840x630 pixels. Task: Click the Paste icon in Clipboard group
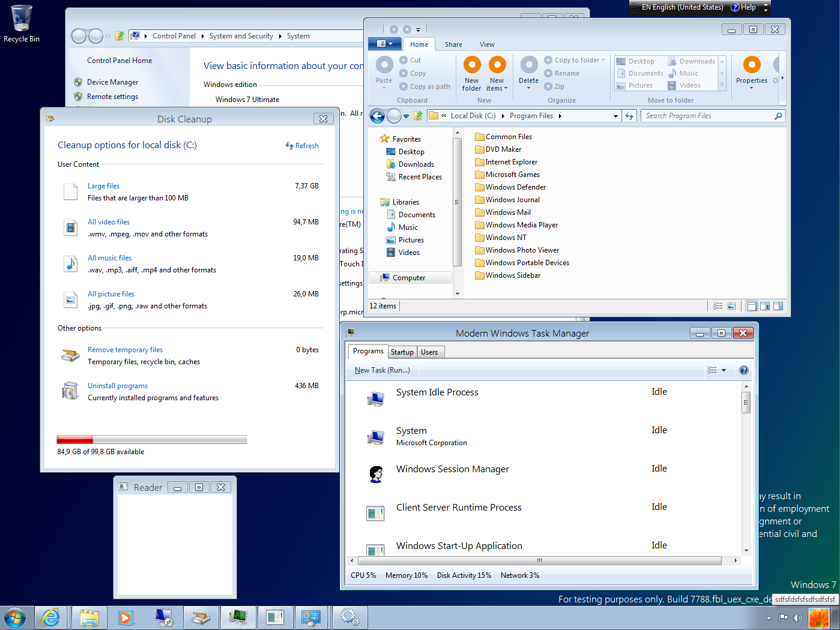tap(384, 65)
